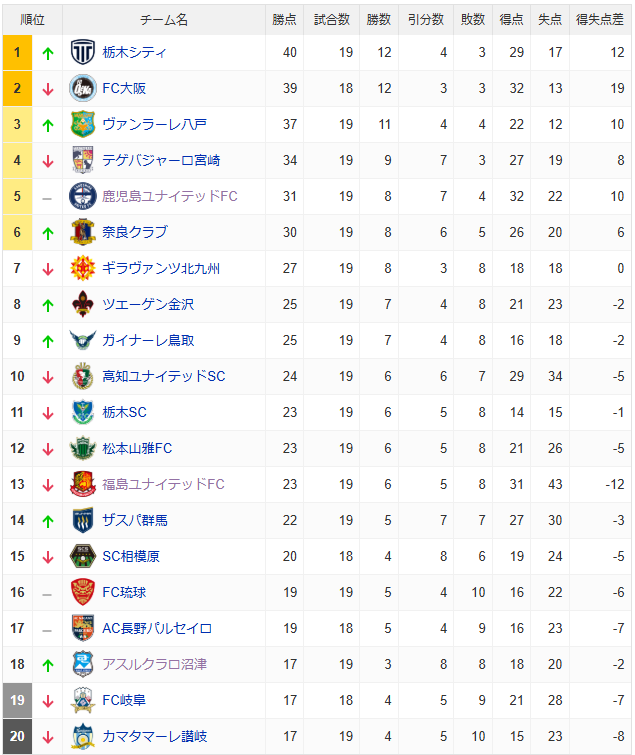Click the ヴァンラーレ八戸 green crest
The image size is (635, 755).
pos(83,124)
